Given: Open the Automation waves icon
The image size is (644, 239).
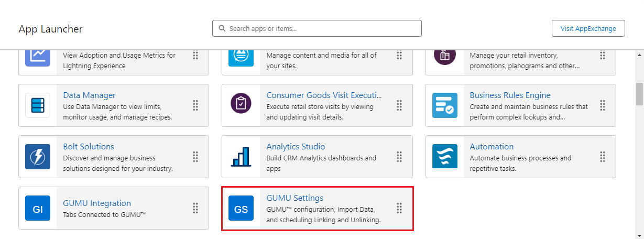Looking at the screenshot, I should 444,157.
